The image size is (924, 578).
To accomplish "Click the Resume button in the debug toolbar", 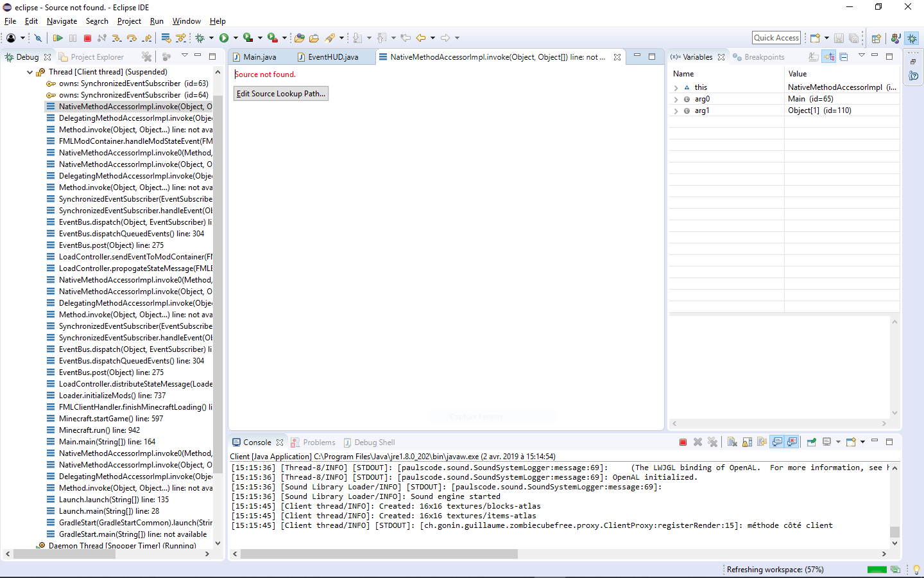I will (x=58, y=39).
